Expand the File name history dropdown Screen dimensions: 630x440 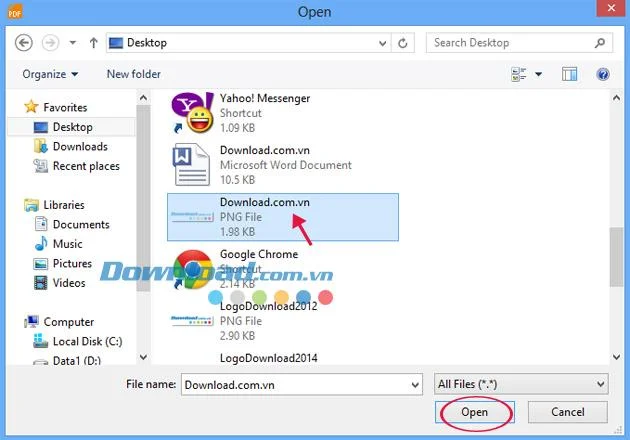coord(415,385)
